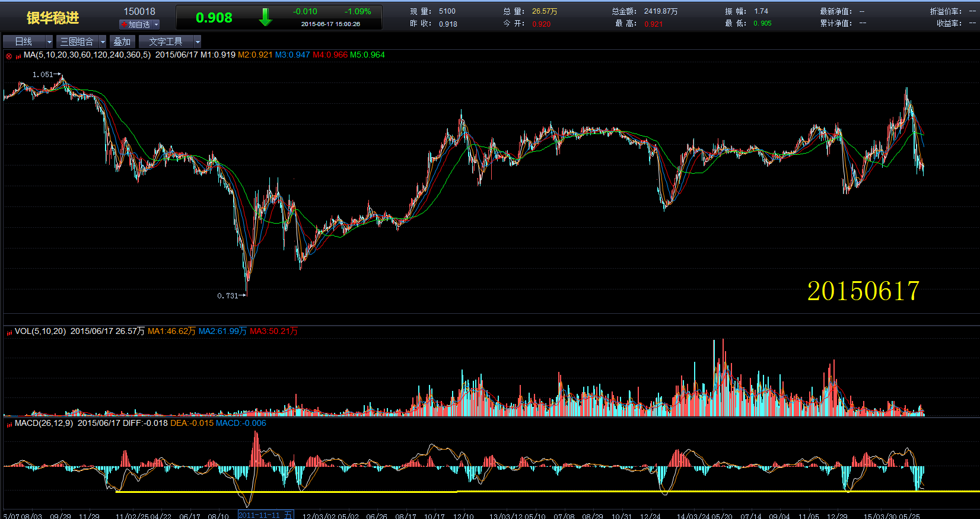Click the 0.731 lowest price marker
This screenshot has width=980, height=519.
click(x=228, y=295)
